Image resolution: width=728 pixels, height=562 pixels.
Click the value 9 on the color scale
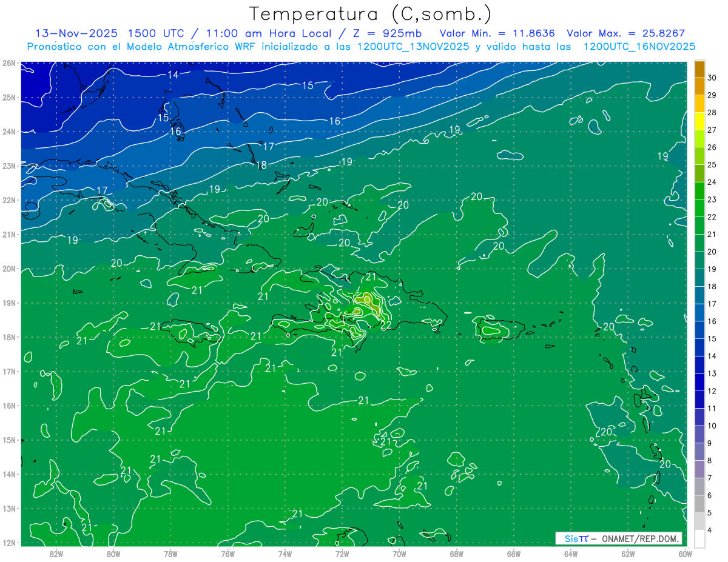[x=710, y=443]
